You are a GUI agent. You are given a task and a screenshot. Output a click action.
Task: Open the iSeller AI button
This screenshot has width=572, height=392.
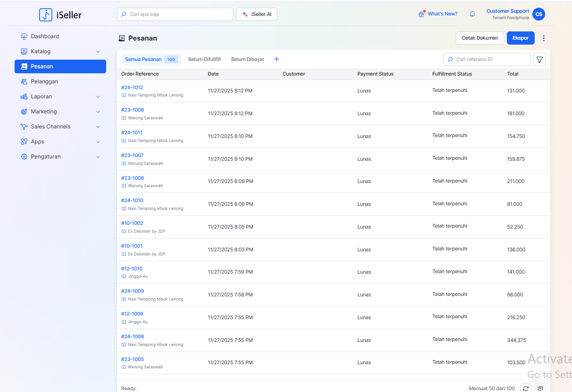coord(256,15)
